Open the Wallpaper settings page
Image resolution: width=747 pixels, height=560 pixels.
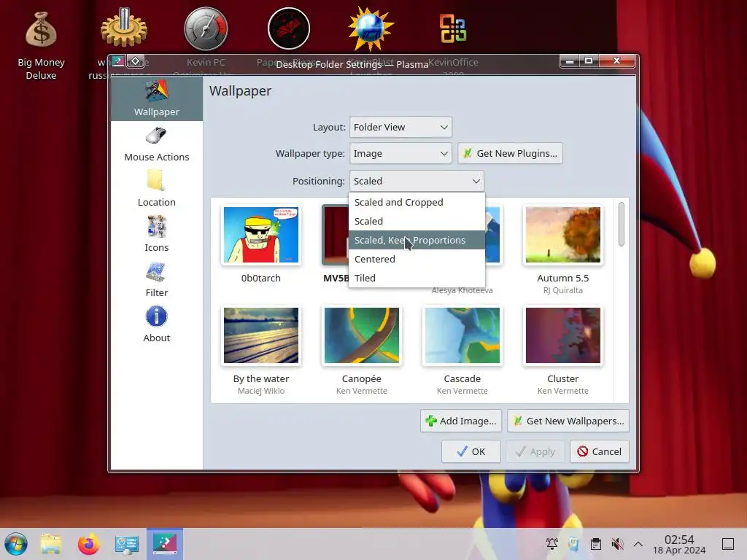point(156,98)
